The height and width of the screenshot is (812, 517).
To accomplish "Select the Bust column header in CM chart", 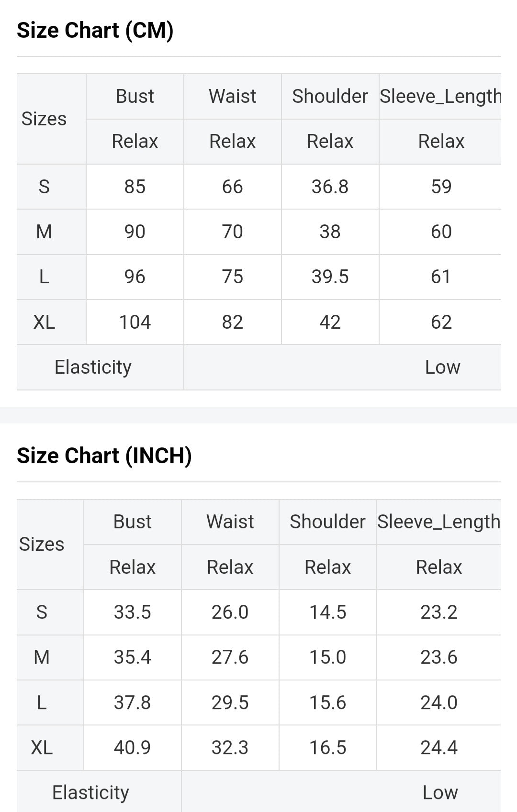I will [135, 96].
